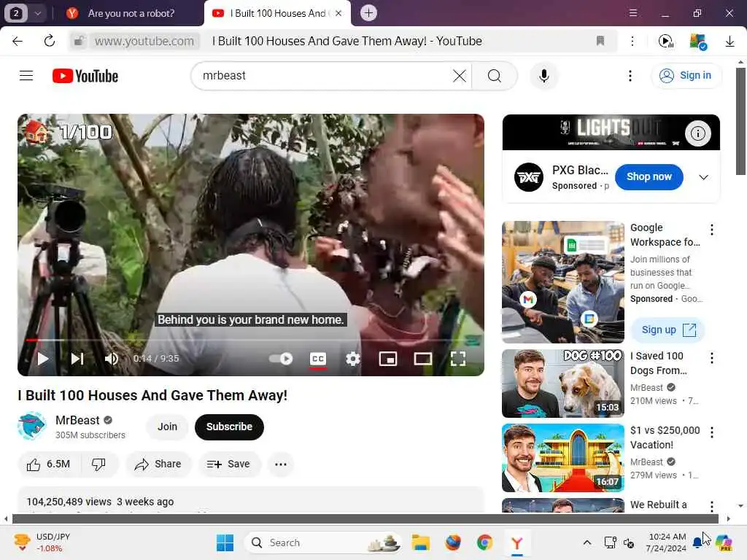Reload the page
Viewport: 747px width, 560px height.
pos(49,42)
